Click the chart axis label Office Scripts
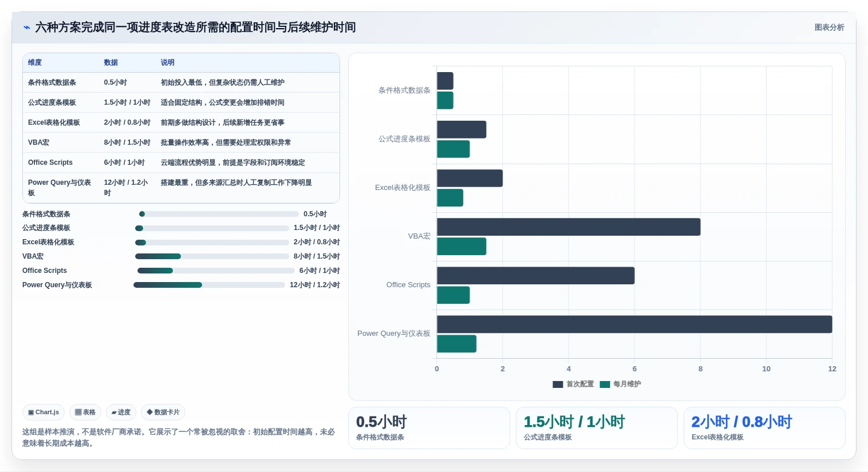Image resolution: width=868 pixels, height=472 pixels. pos(408,285)
